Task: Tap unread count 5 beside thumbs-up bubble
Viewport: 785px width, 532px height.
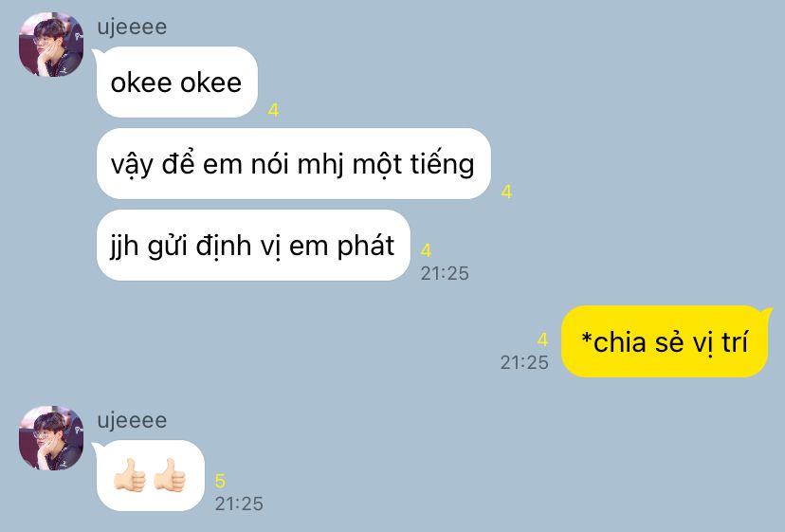Action: coord(220,482)
